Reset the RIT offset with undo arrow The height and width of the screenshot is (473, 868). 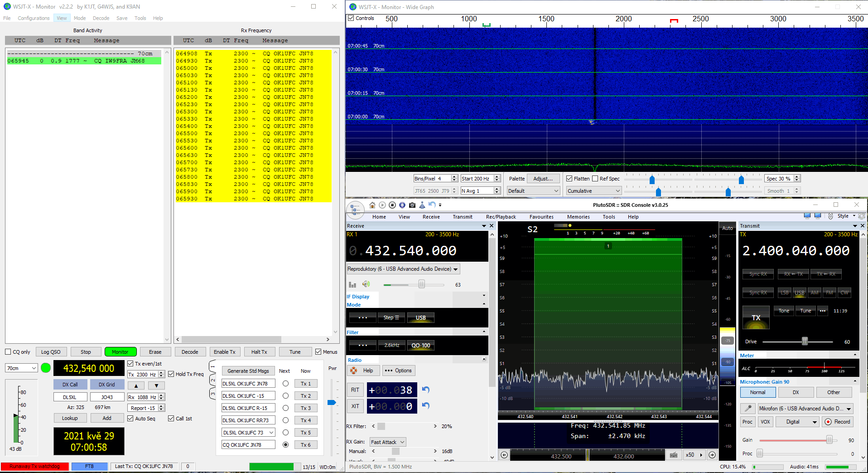click(425, 390)
